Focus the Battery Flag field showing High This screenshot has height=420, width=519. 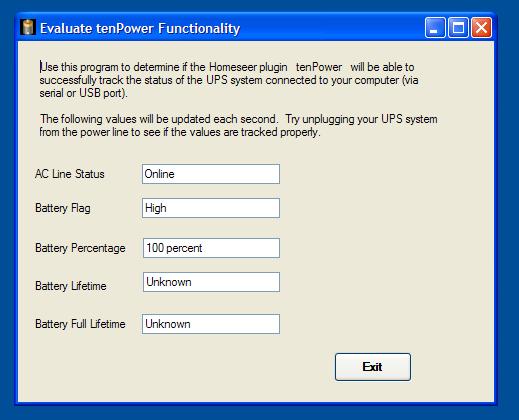(x=211, y=208)
